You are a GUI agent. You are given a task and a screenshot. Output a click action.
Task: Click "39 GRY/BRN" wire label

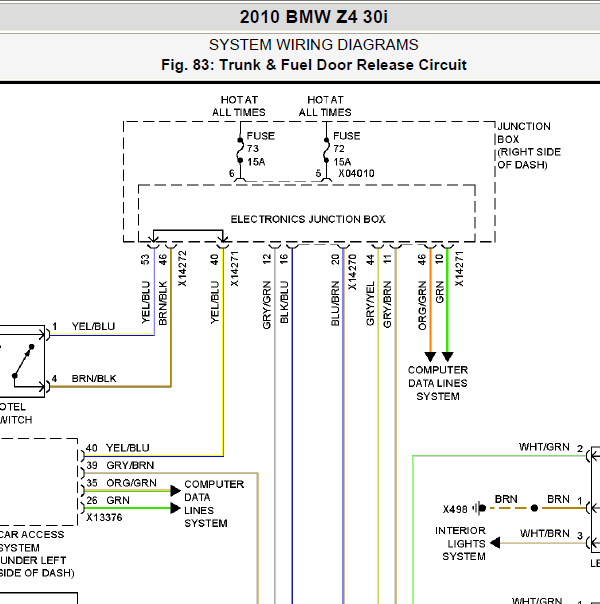[x=120, y=465]
